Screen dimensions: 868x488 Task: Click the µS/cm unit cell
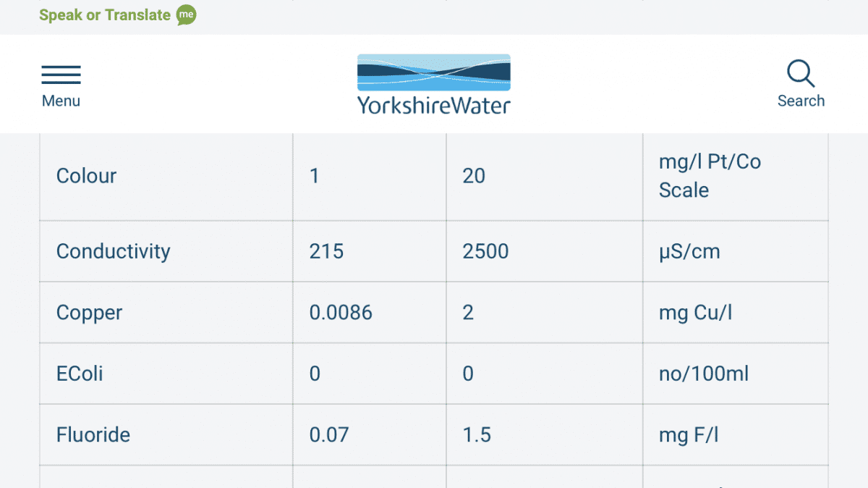[689, 251]
